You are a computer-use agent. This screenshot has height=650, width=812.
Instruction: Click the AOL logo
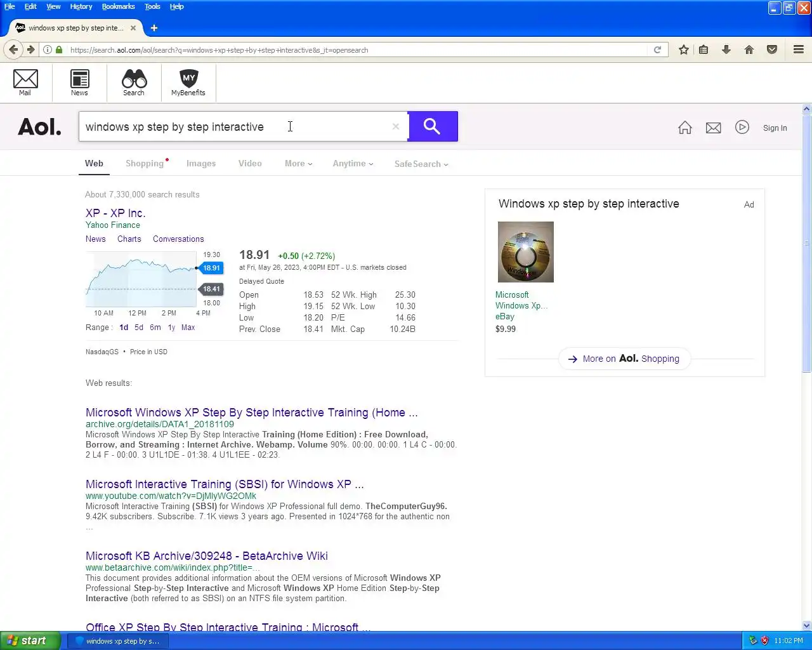pos(39,127)
